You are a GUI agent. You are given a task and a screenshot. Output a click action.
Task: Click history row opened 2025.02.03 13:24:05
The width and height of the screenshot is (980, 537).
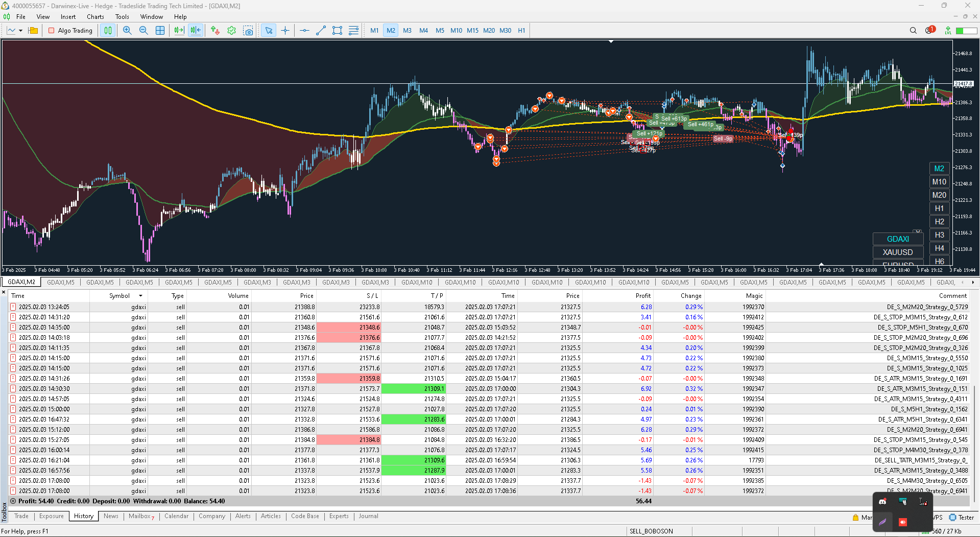coord(489,307)
